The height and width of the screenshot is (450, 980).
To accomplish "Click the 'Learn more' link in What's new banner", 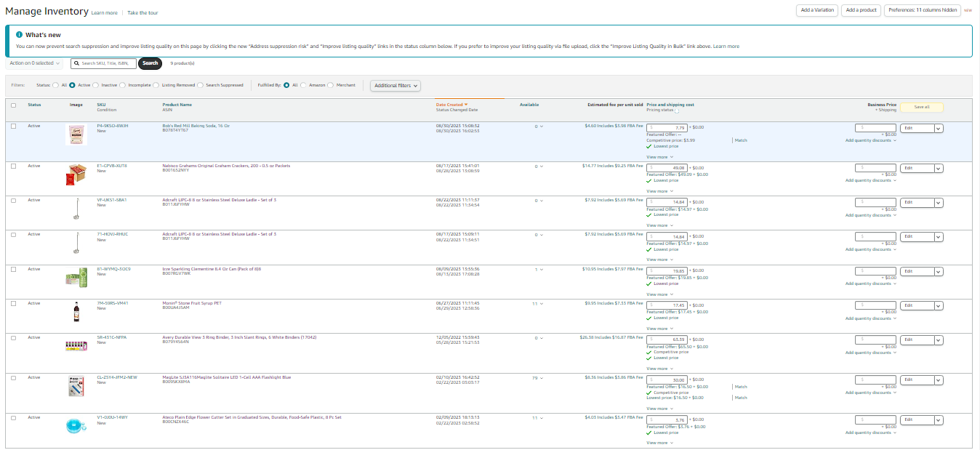I will click(x=726, y=47).
